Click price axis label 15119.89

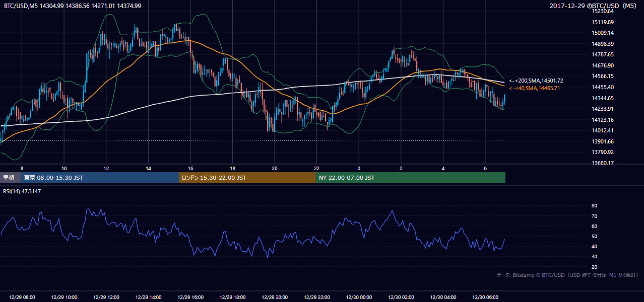[602, 22]
